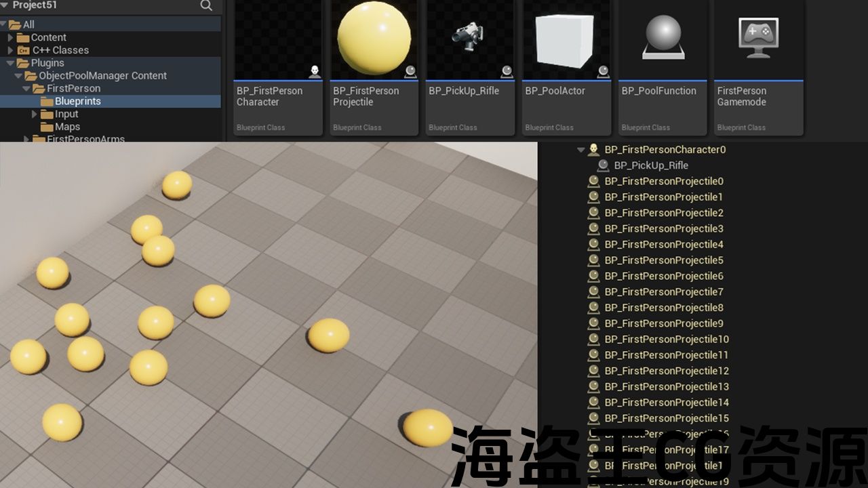Click the BP_PickUp_Rifle asset icon
Screen dimensions: 868x488
click(x=470, y=37)
